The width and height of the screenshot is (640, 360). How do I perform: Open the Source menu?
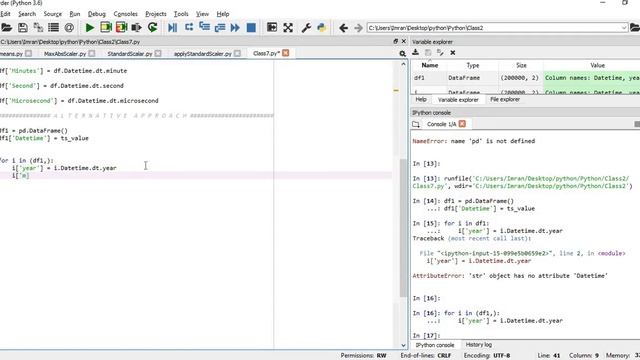pyautogui.click(x=53, y=14)
